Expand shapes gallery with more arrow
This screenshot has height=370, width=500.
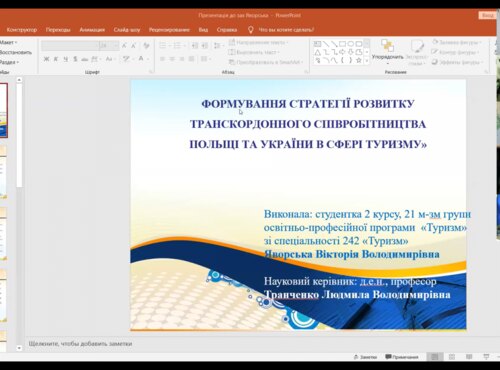pyautogui.click(x=367, y=61)
